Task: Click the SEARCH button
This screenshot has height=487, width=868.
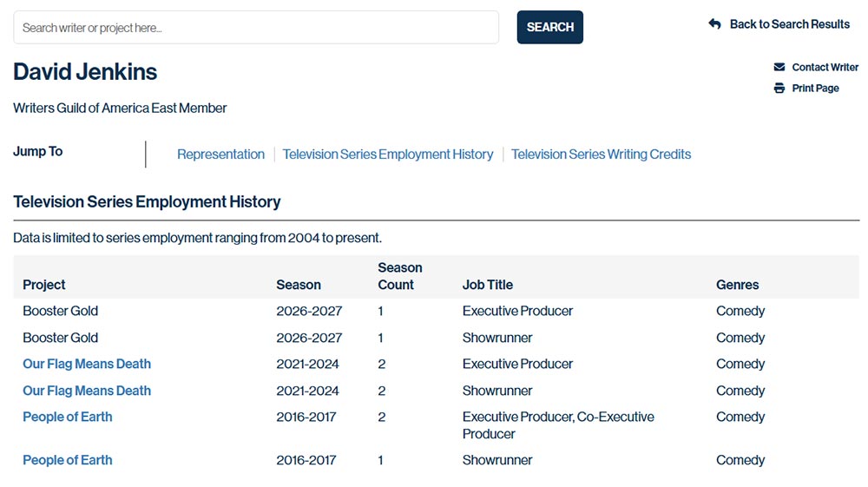Action: [549, 27]
